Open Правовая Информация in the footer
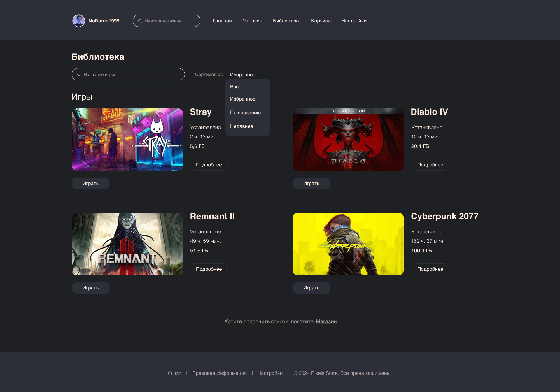Screen dimensions: 560x392 tap(220, 373)
